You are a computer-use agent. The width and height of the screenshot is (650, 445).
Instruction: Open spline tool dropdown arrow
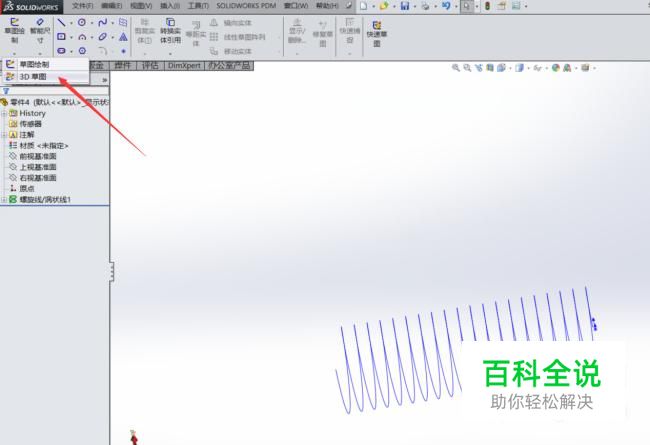(x=112, y=23)
